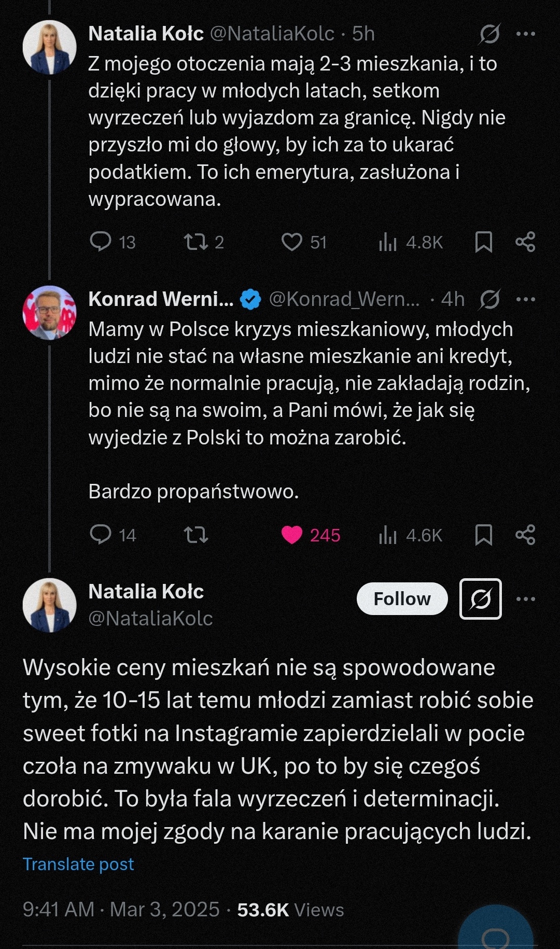Image resolution: width=560 pixels, height=949 pixels.
Task: Open more options on Natalia's first post
Action: coord(526,34)
